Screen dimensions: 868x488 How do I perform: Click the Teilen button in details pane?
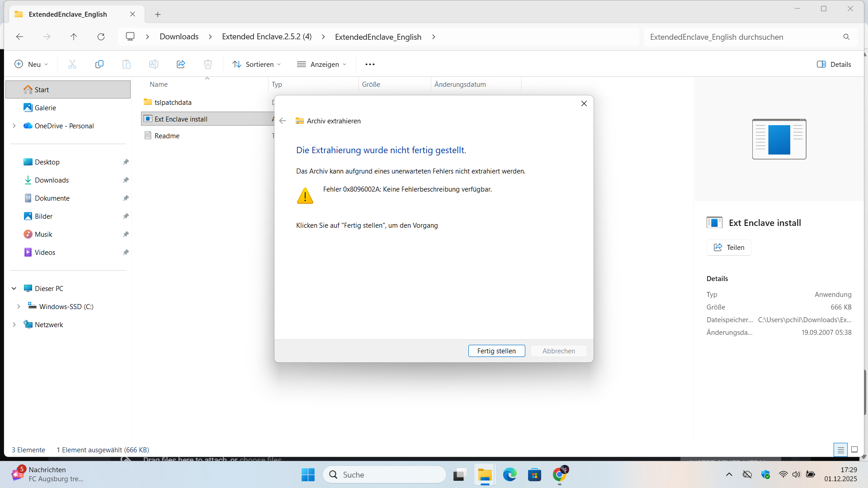729,247
